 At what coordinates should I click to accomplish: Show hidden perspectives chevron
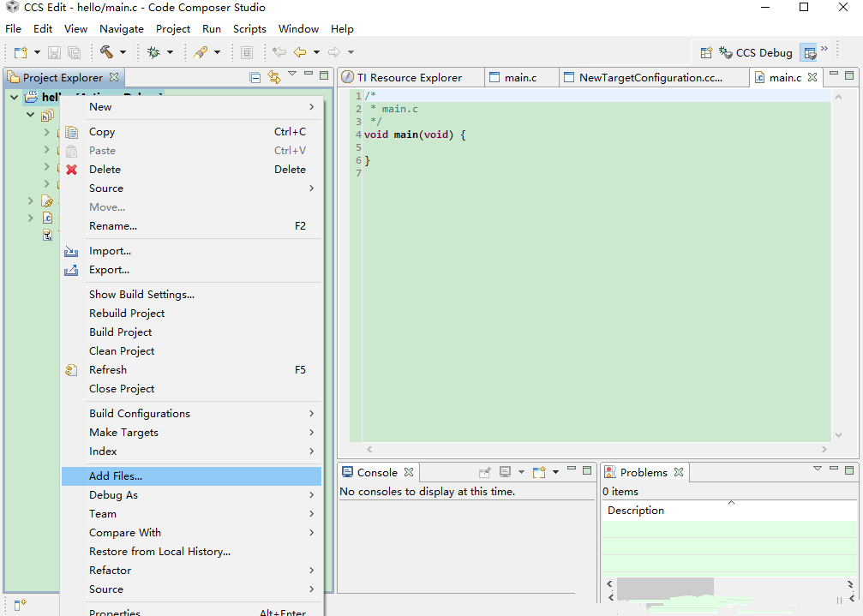point(824,48)
